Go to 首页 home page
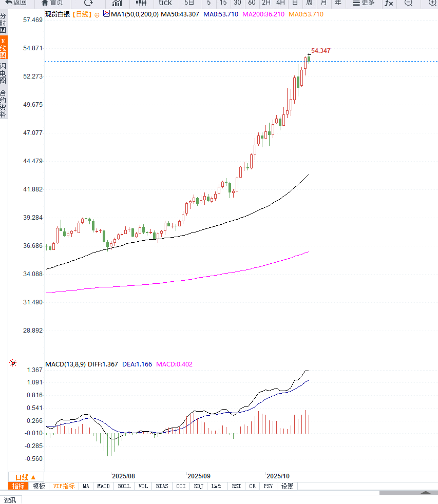Image resolution: width=438 pixels, height=504 pixels. 52,3
